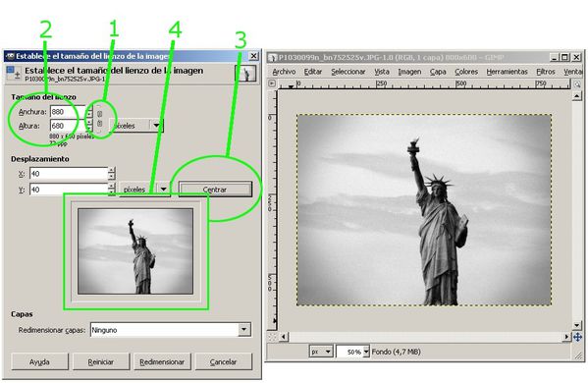Viewport: 588px width, 383px height.
Task: Click the Redimensionar button
Action: (x=162, y=362)
